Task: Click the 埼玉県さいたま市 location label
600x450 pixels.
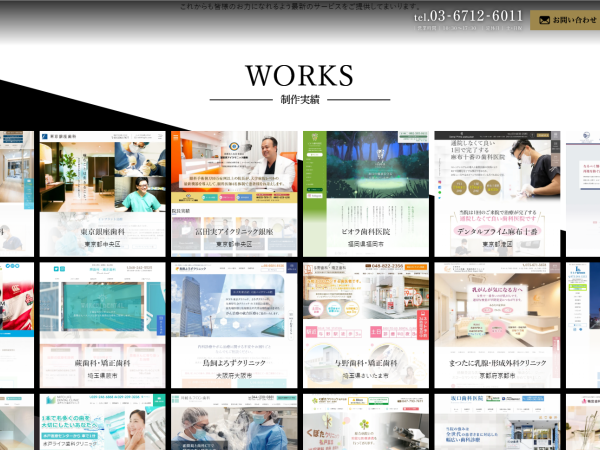Action: tap(366, 376)
